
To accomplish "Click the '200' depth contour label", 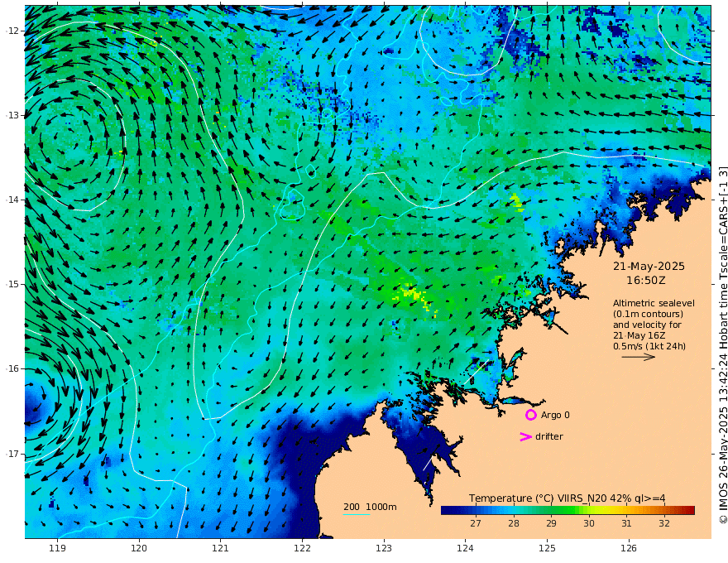I will click(352, 507).
